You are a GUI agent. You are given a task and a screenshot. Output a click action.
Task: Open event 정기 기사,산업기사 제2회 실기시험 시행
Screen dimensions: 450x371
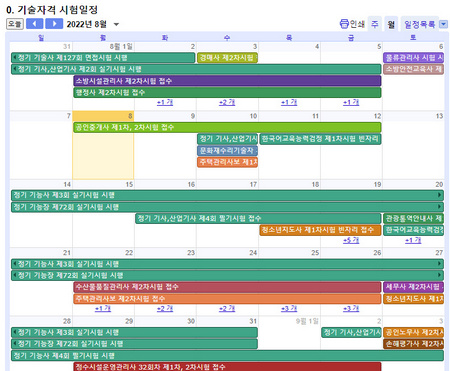pyautogui.click(x=196, y=69)
